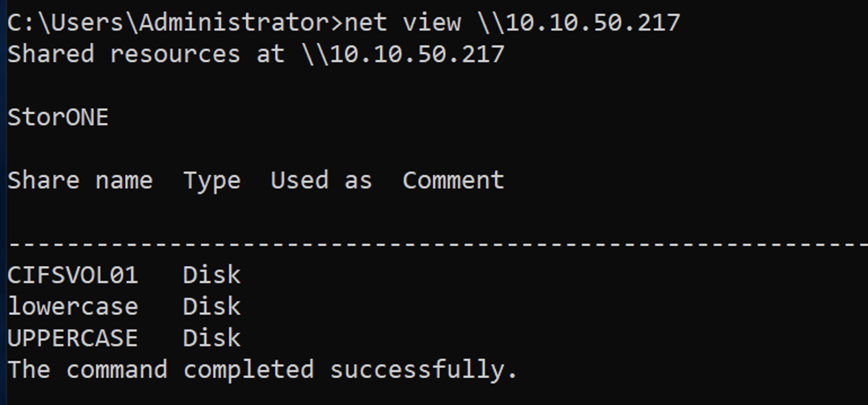Click the command completed successfully message
The width and height of the screenshot is (868, 405).
pyautogui.click(x=263, y=370)
